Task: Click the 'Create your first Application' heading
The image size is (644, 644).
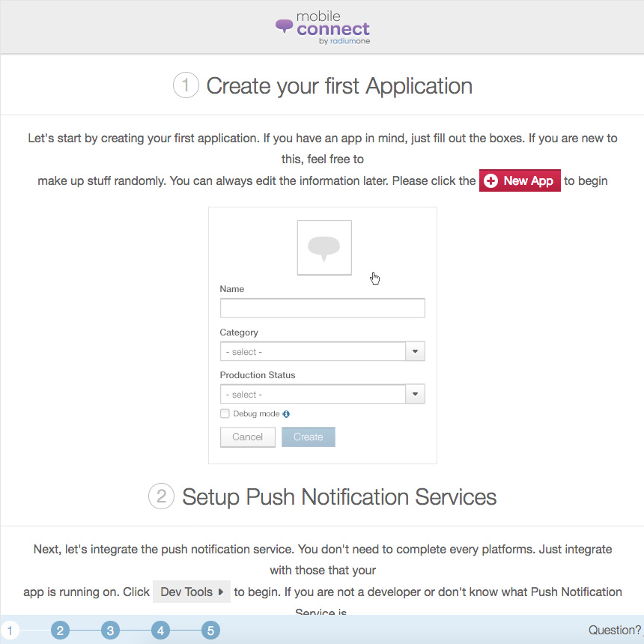Action: tap(339, 86)
